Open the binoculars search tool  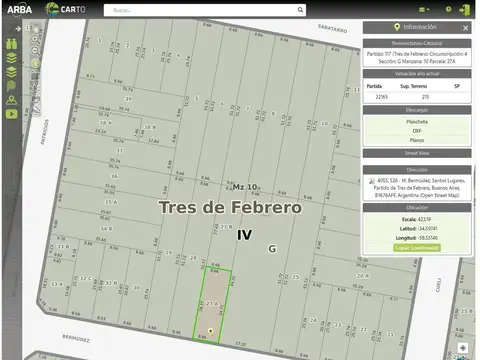tap(12, 44)
